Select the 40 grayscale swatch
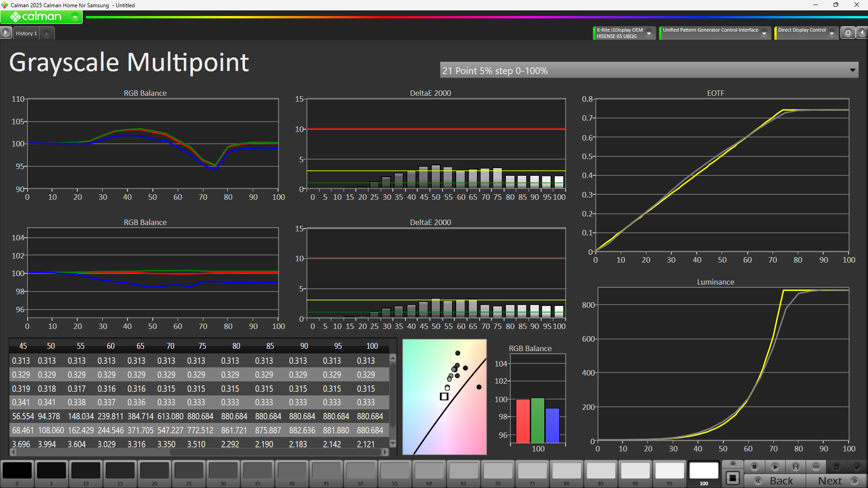This screenshot has height=488, width=868. tap(292, 474)
